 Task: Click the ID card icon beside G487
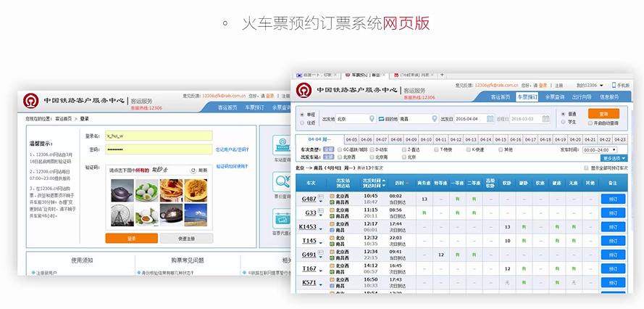320,197
